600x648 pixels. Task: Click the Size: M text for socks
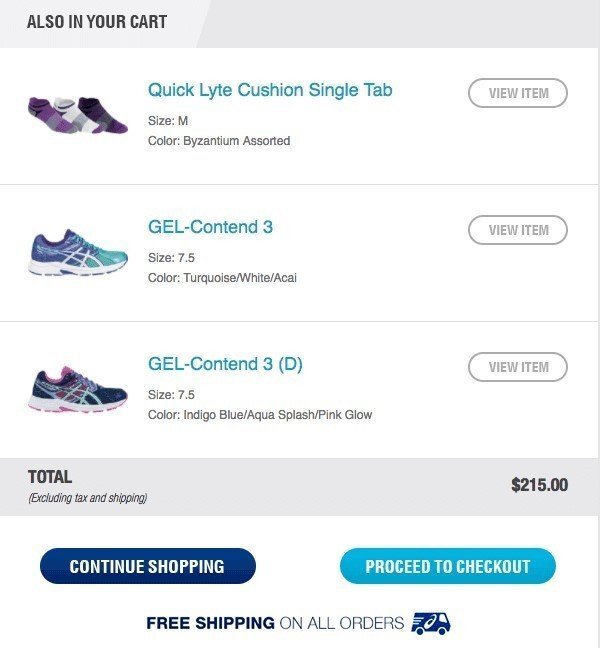click(168, 121)
